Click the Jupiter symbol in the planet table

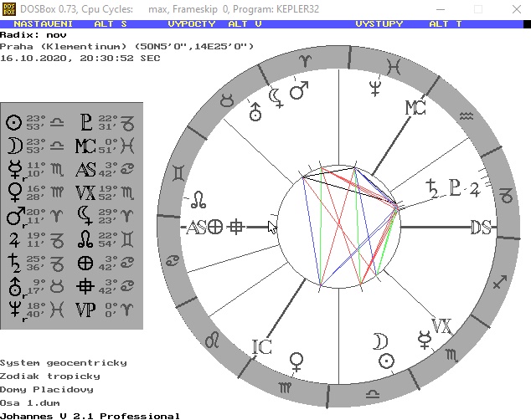[14, 239]
